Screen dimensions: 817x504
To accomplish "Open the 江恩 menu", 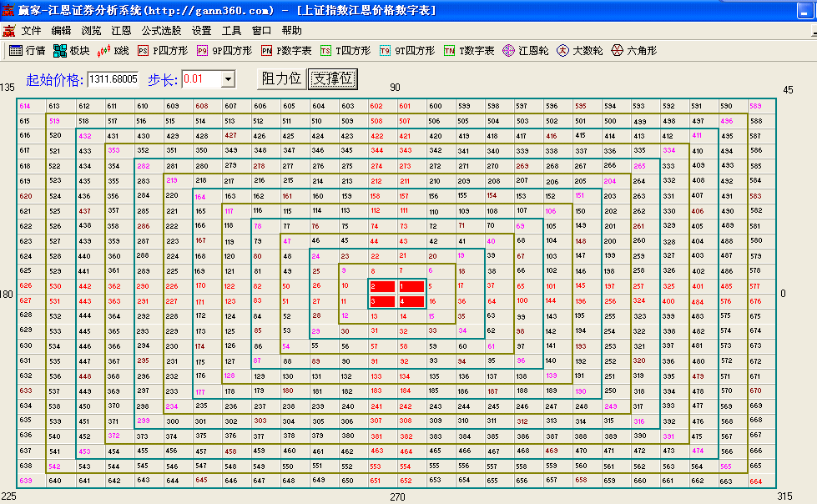I will click(121, 30).
